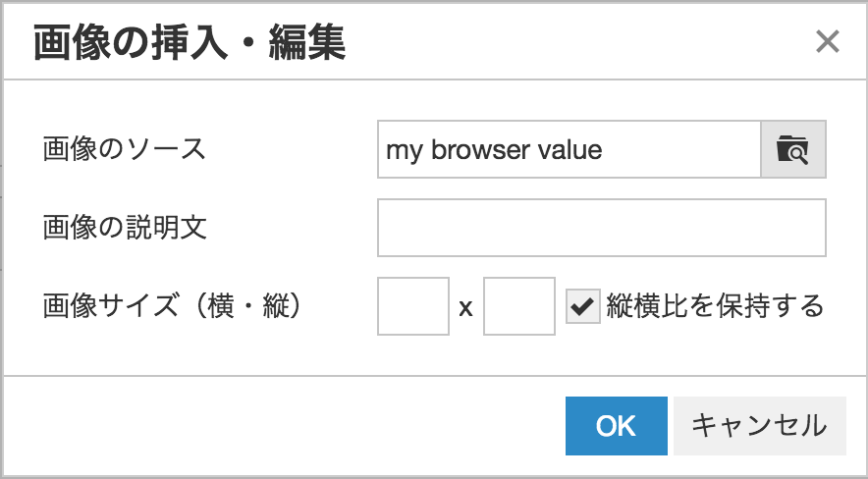Click the empty footer area left of OK
The height and width of the screenshot is (479, 868).
[x=284, y=426]
